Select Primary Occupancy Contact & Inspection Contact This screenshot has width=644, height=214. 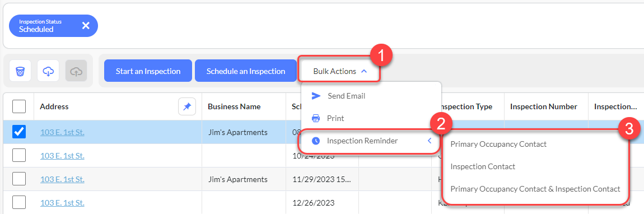point(535,189)
